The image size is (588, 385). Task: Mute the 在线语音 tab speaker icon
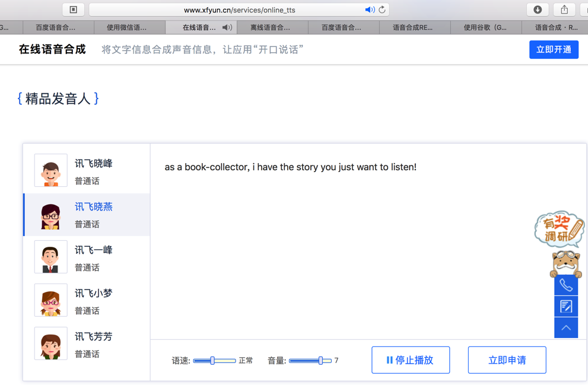[227, 27]
